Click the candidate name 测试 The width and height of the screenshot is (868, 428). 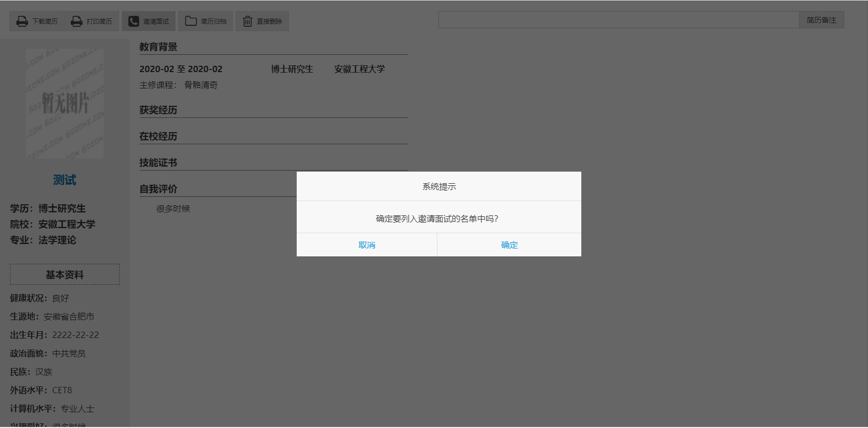64,180
